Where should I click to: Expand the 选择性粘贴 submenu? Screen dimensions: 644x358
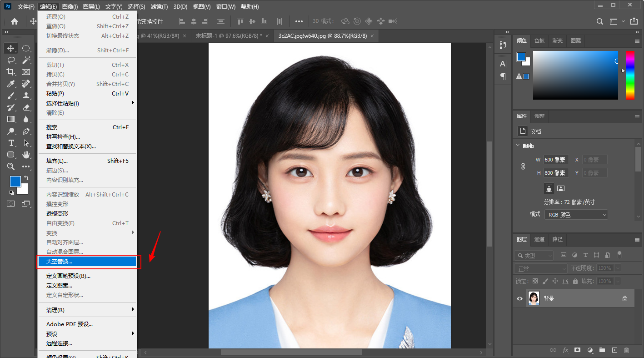(x=87, y=103)
